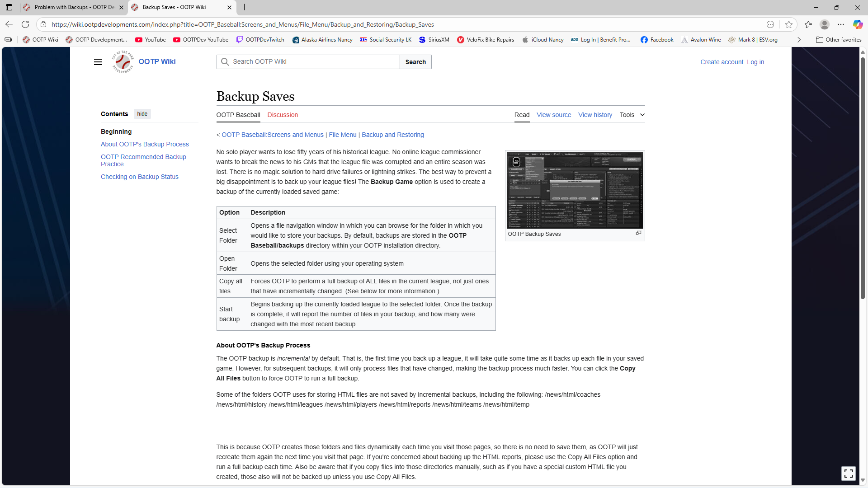The image size is (868, 488).
Task: Enlarge the OOTP Backup Saves image icon
Action: (x=638, y=233)
